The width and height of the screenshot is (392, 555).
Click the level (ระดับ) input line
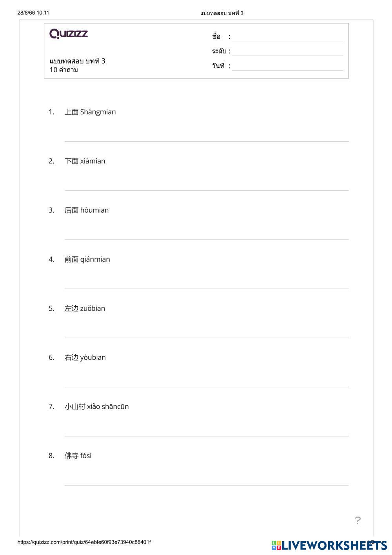point(287,52)
